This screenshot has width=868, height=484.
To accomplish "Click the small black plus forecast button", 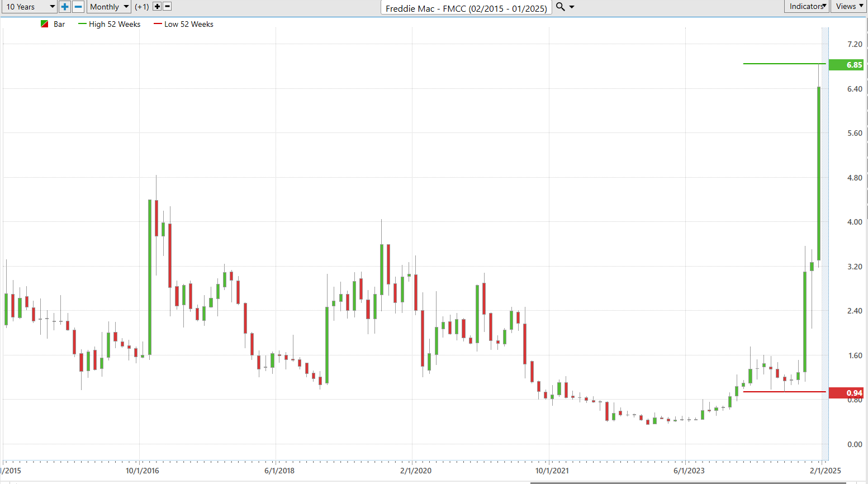I will pyautogui.click(x=157, y=7).
